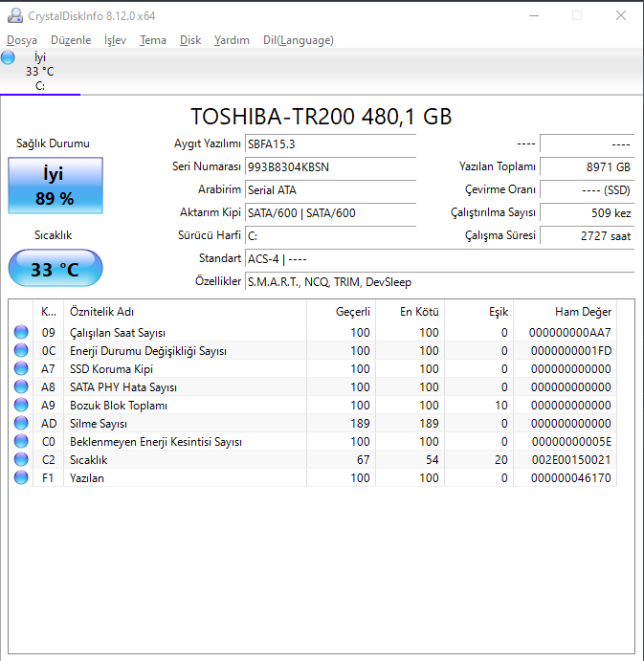Click the status orb for SSD Koruma Kipi
Image resolution: width=644 pixels, height=661 pixels.
tap(21, 369)
